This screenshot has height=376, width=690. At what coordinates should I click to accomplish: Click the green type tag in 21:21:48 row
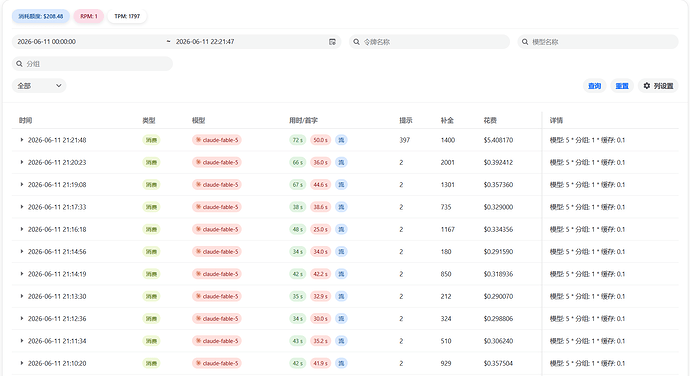(x=151, y=140)
